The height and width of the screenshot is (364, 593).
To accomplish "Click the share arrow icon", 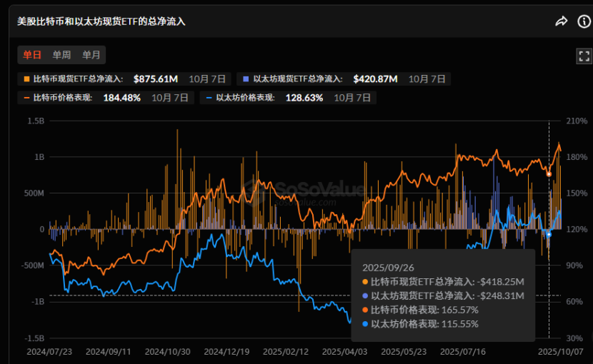I will (561, 21).
